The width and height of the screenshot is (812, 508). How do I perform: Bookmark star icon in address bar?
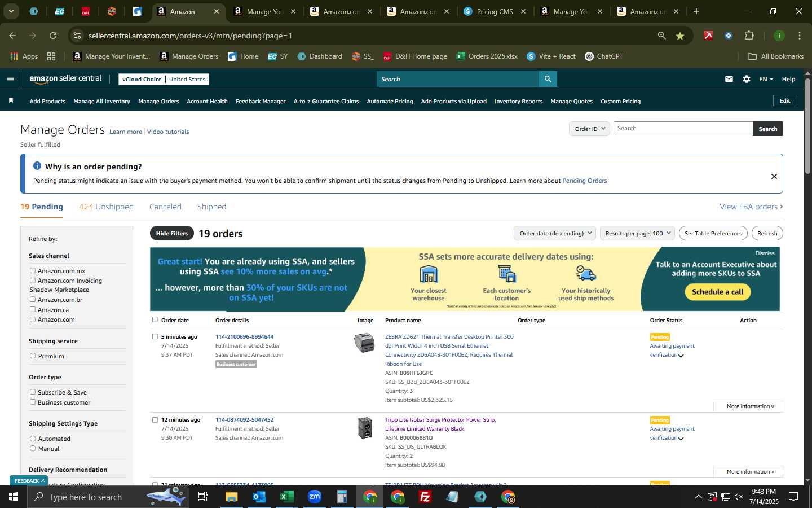tap(680, 36)
